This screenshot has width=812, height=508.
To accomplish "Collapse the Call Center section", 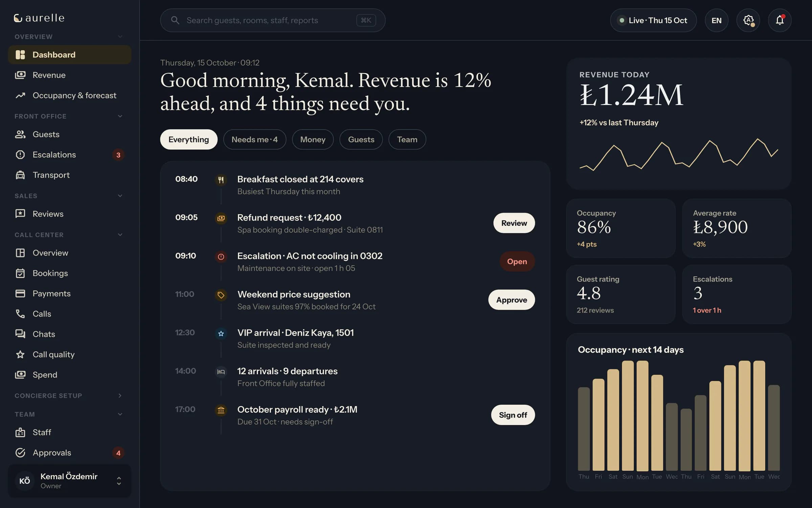I will (x=120, y=235).
